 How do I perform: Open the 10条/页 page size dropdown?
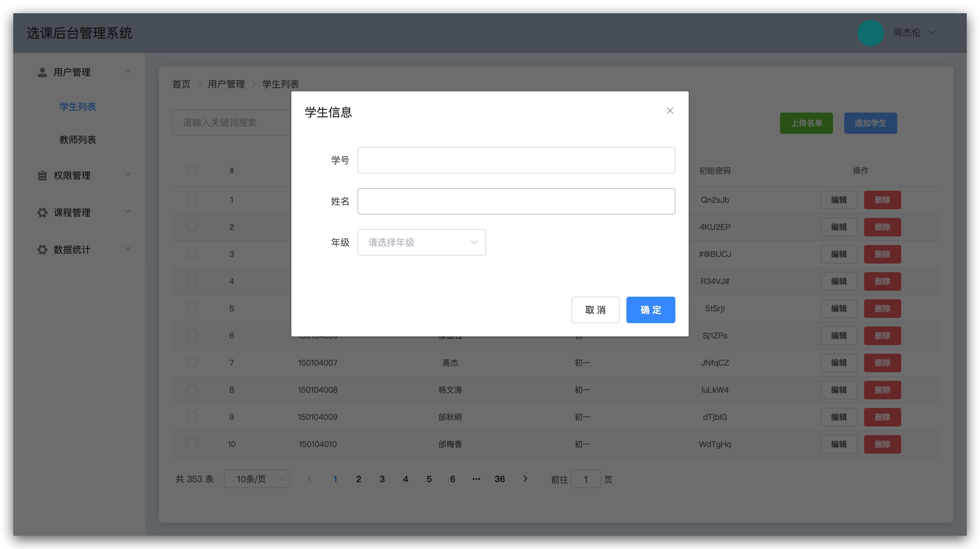tap(257, 479)
